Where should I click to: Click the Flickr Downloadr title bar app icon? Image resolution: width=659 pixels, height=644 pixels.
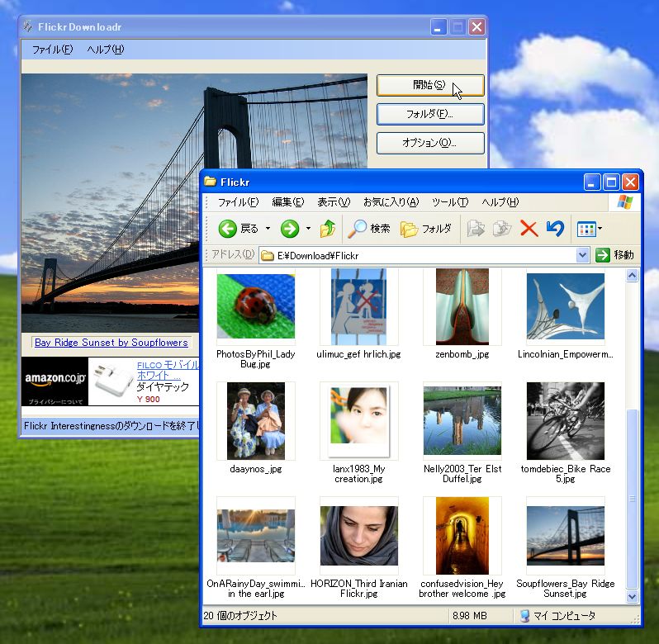point(28,26)
